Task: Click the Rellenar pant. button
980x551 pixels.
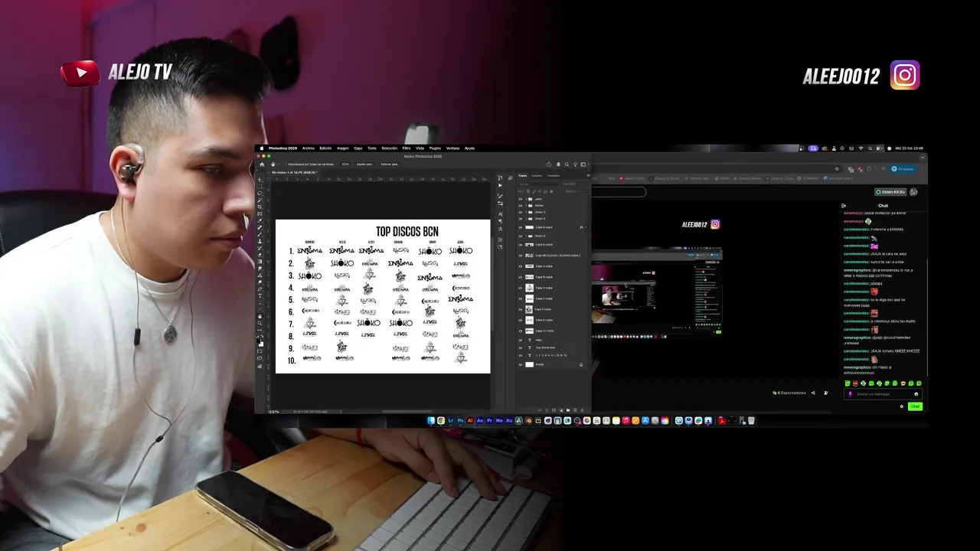Action: click(x=390, y=165)
